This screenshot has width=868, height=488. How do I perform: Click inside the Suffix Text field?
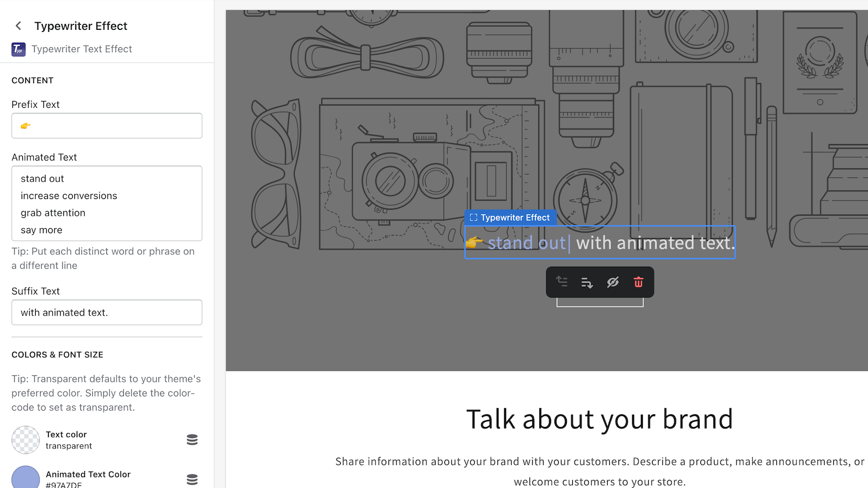coord(106,312)
